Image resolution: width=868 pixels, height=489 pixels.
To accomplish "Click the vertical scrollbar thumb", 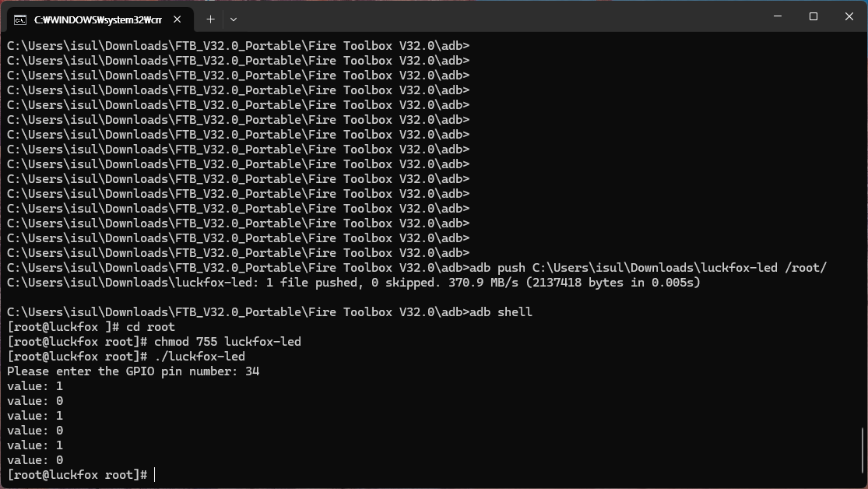I will pos(863,450).
